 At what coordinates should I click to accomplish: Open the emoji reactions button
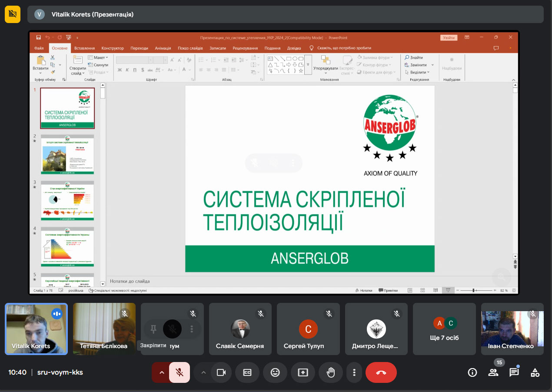275,372
